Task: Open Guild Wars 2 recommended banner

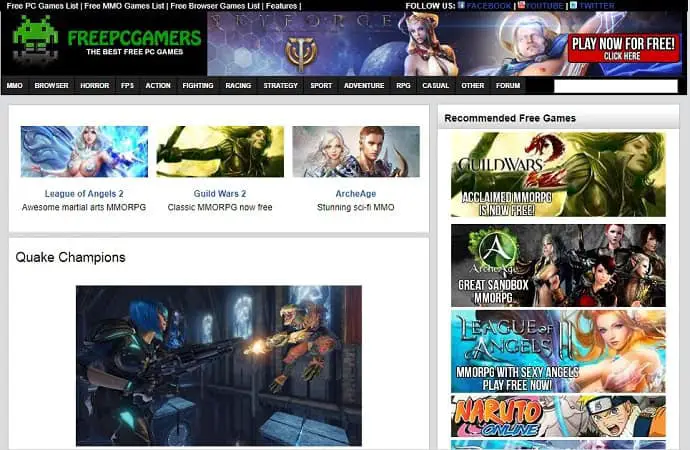Action: tap(558, 175)
